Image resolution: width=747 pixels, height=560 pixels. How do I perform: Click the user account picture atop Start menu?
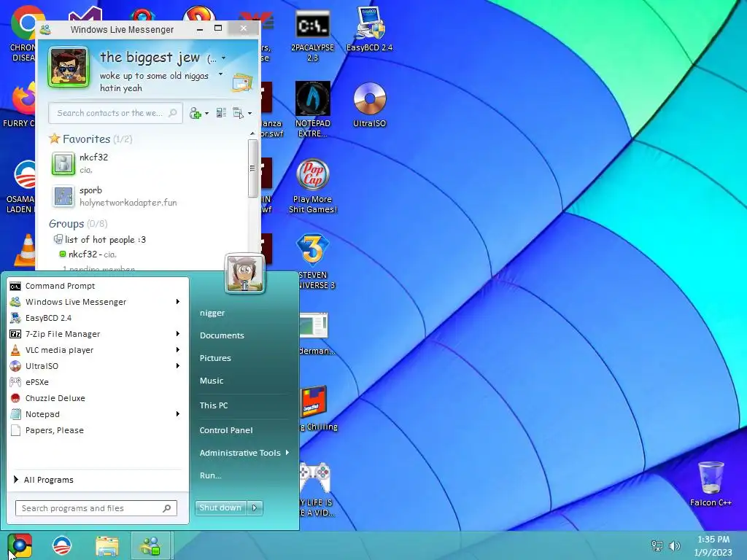(x=245, y=274)
